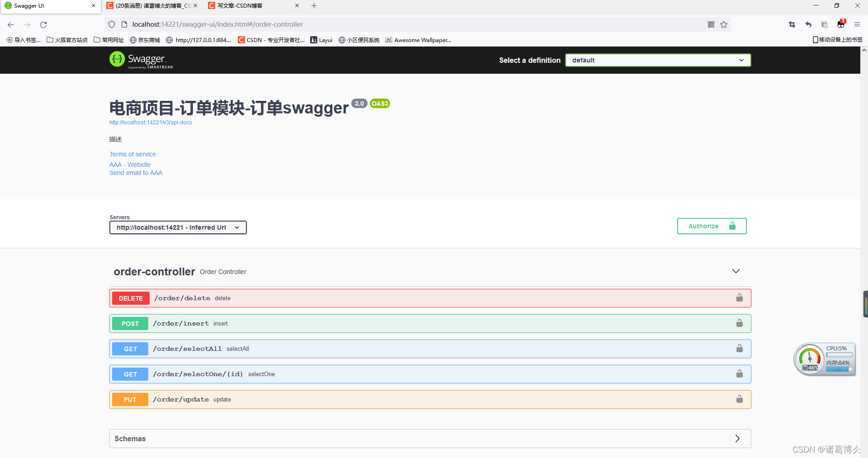This screenshot has width=868, height=458.
Task: Open the Servers dropdown
Action: point(178,227)
